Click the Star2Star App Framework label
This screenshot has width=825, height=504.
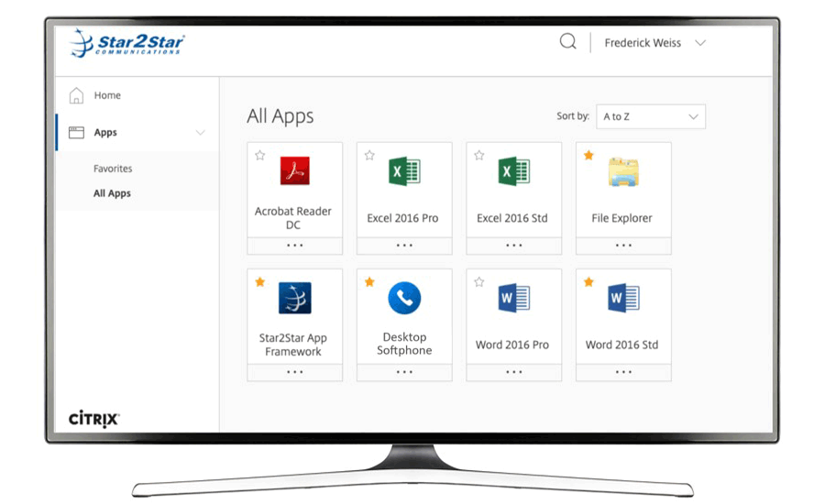click(293, 345)
